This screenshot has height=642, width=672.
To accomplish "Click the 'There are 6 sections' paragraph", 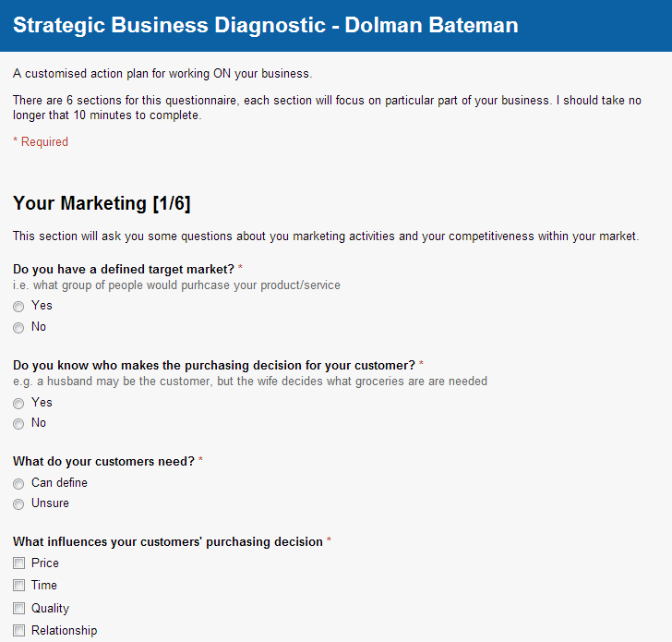I will point(327,108).
